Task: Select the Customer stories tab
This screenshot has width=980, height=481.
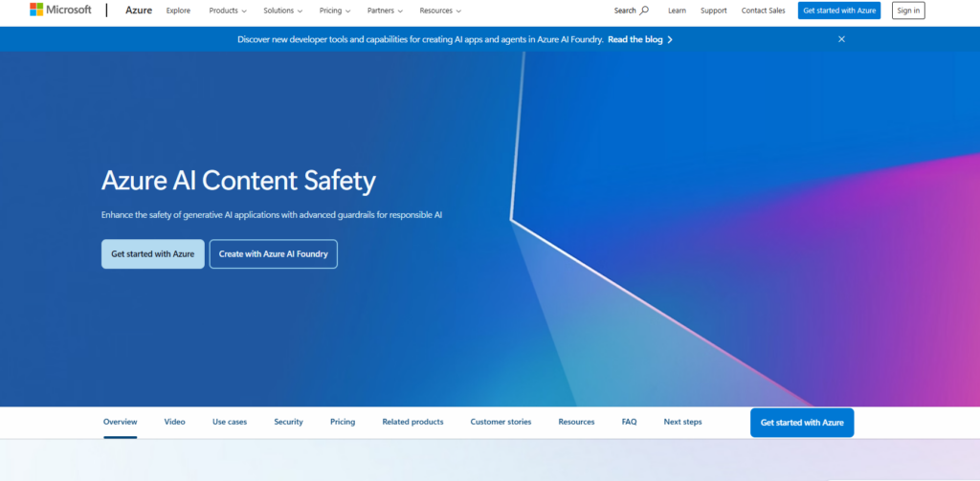Action: [x=501, y=422]
